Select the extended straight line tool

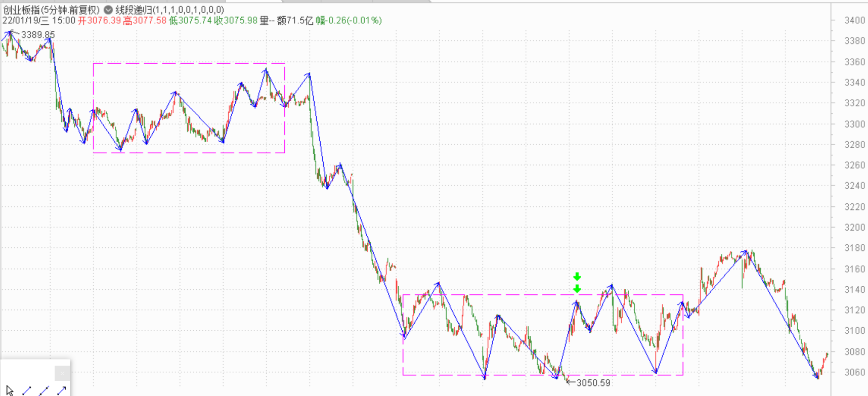pyautogui.click(x=44, y=390)
